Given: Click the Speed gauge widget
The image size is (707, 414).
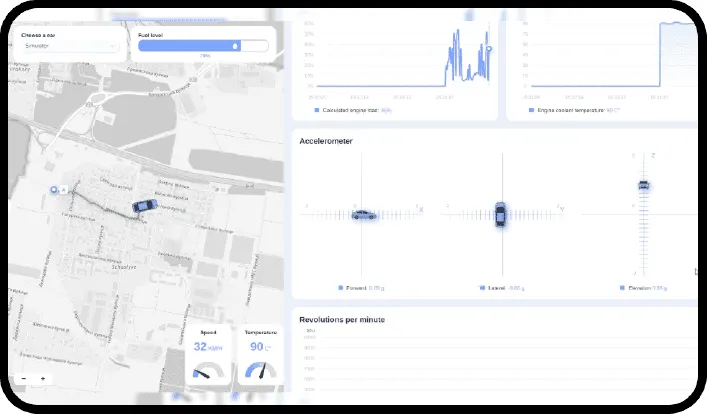Looking at the screenshot, I should pos(208,357).
